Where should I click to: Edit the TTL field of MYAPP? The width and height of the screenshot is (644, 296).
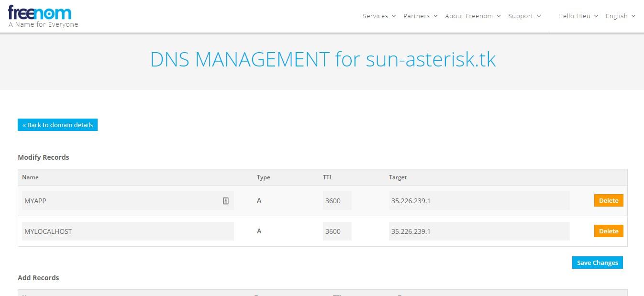[x=337, y=201]
